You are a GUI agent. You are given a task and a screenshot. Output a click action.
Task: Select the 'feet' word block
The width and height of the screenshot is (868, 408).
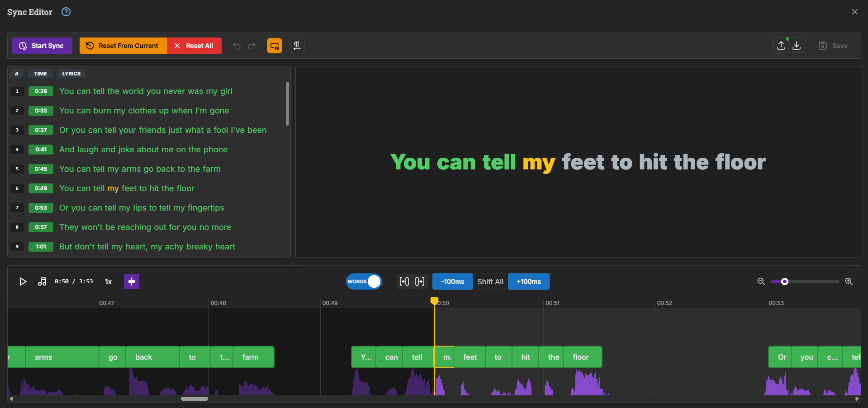click(470, 357)
